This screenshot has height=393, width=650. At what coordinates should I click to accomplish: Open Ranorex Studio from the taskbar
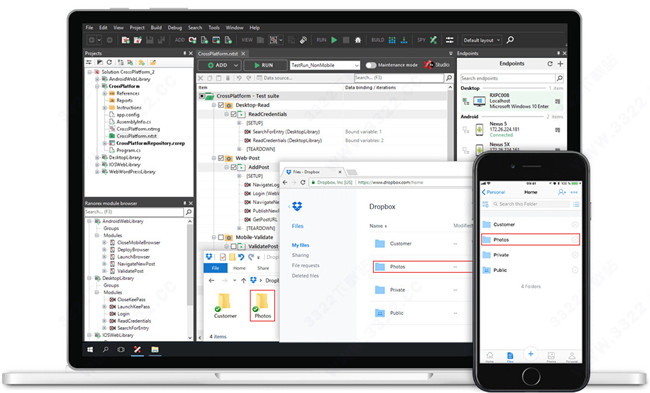click(x=137, y=350)
